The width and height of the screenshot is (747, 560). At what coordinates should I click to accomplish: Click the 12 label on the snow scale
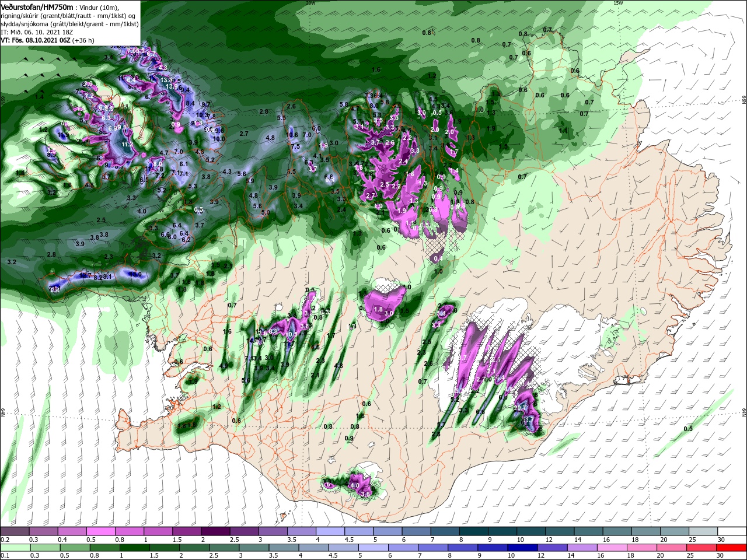click(x=549, y=540)
